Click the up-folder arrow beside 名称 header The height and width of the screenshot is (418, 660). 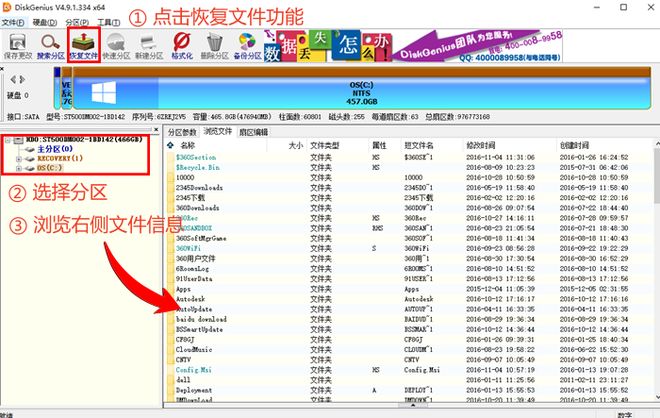170,145
